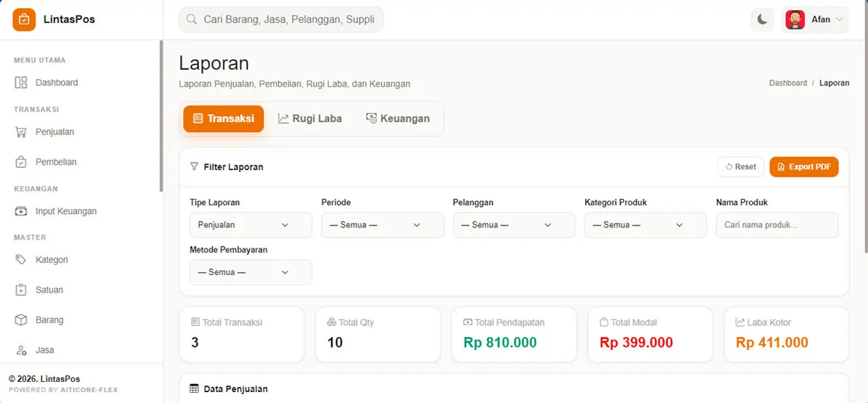
Task: Open Jasa in the sidebar
Action: (45, 350)
